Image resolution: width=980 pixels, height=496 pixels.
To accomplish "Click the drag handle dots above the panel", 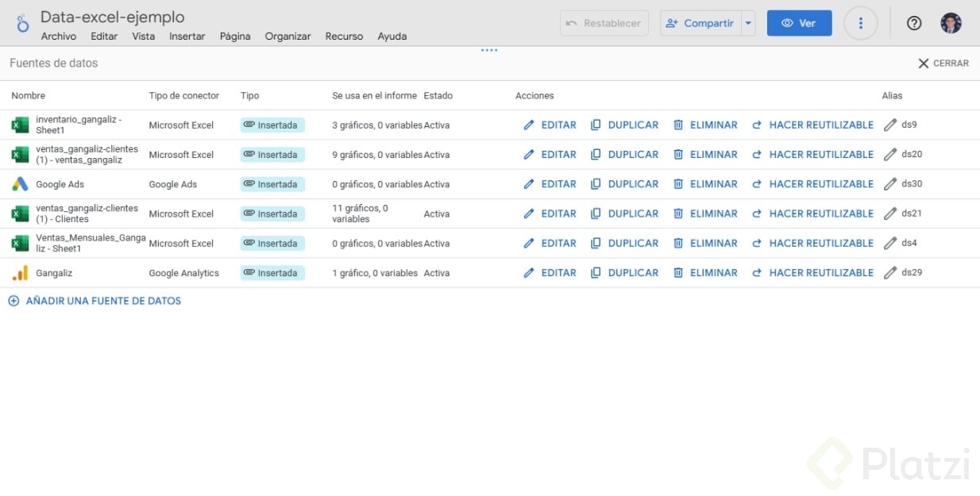I will tap(489, 50).
